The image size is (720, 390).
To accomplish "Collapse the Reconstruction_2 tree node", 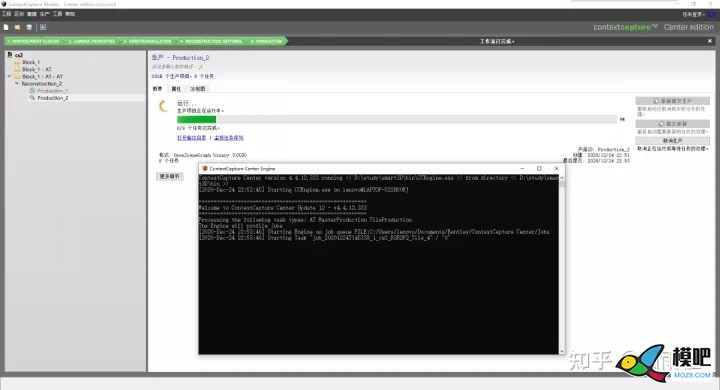I will coord(17,84).
